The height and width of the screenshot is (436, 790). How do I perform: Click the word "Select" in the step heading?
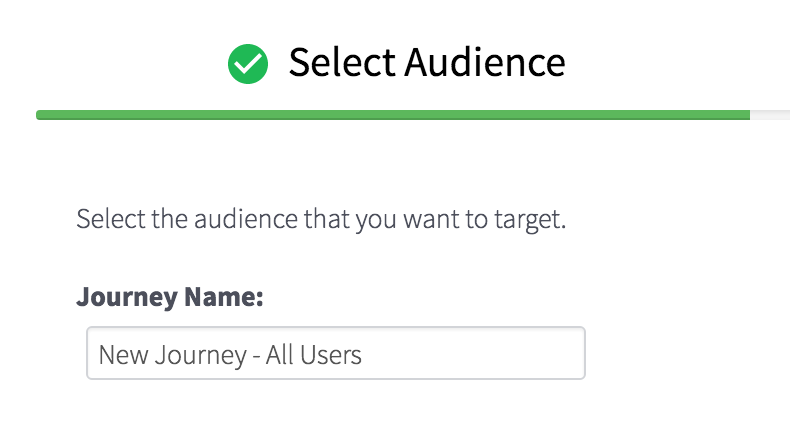[342, 63]
